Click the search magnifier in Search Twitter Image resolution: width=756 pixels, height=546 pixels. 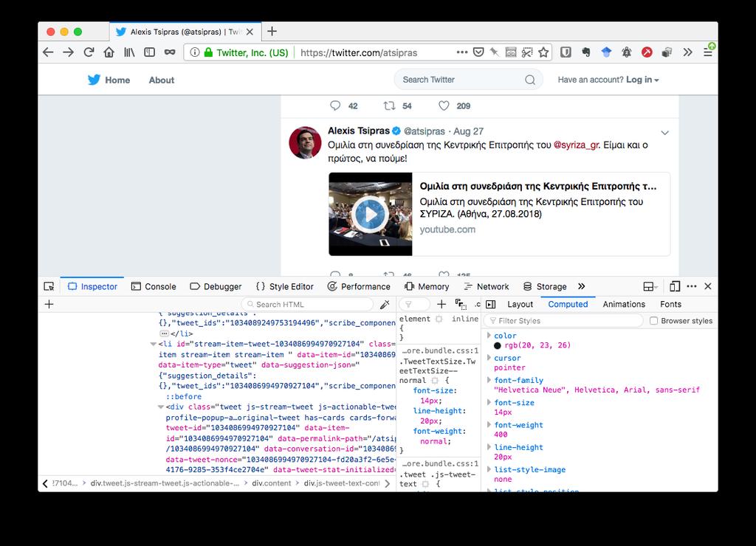pyautogui.click(x=530, y=80)
